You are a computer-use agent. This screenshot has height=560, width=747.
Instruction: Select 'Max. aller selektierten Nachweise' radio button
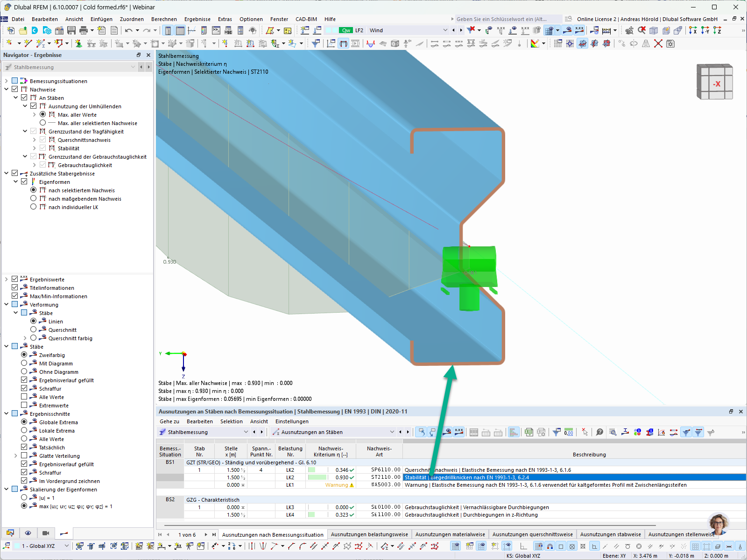[43, 123]
